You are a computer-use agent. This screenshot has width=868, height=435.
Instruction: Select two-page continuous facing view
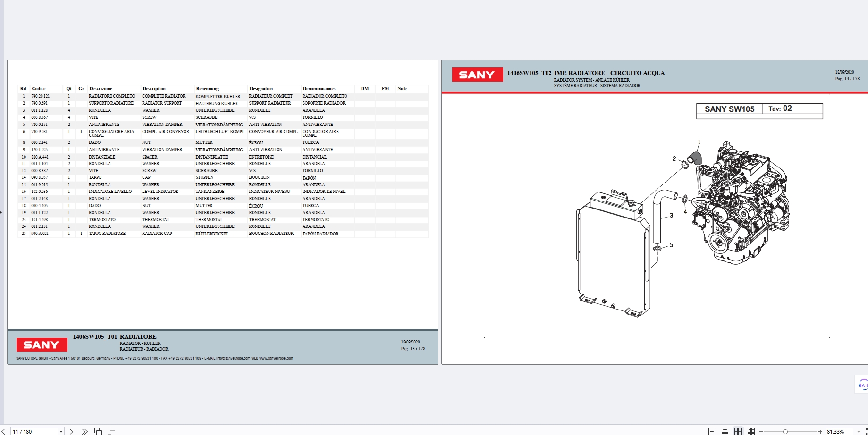pyautogui.click(x=751, y=431)
